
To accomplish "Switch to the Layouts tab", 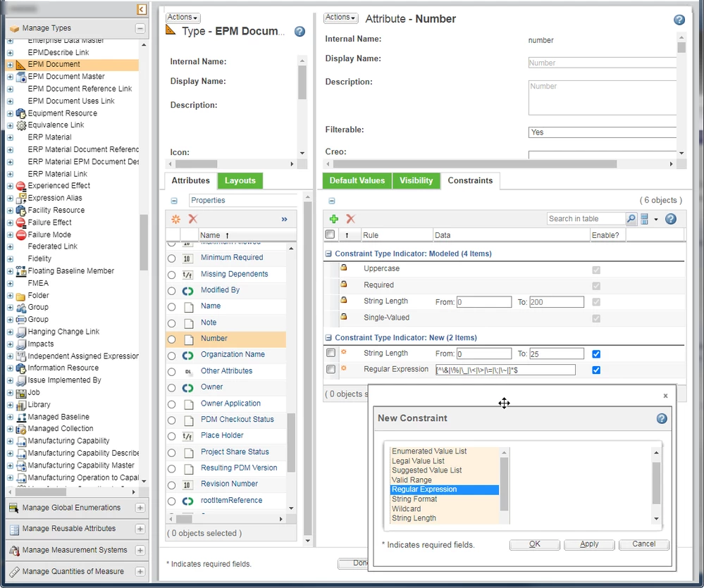I will (240, 181).
